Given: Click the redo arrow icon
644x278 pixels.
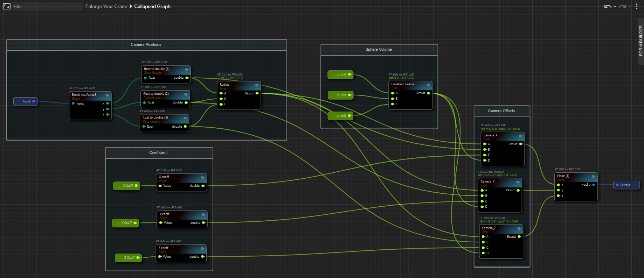Looking at the screenshot, I should [x=622, y=6].
